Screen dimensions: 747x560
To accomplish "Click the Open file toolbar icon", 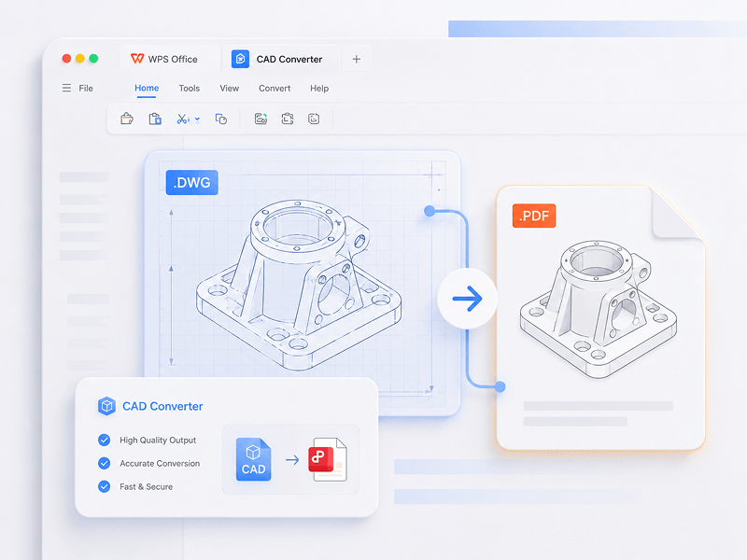I will click(127, 119).
